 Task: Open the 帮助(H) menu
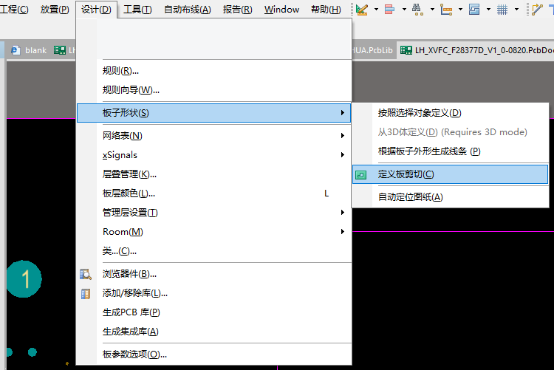tap(326, 10)
